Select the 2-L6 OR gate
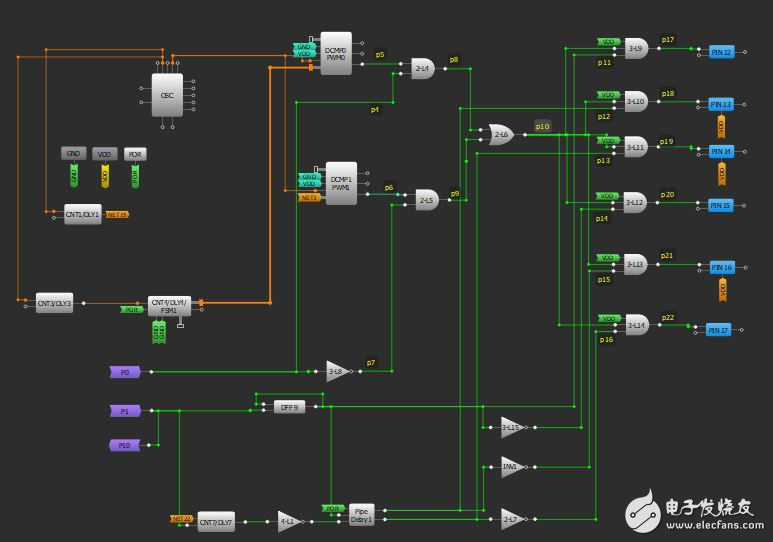The height and width of the screenshot is (542, 773). 500,133
